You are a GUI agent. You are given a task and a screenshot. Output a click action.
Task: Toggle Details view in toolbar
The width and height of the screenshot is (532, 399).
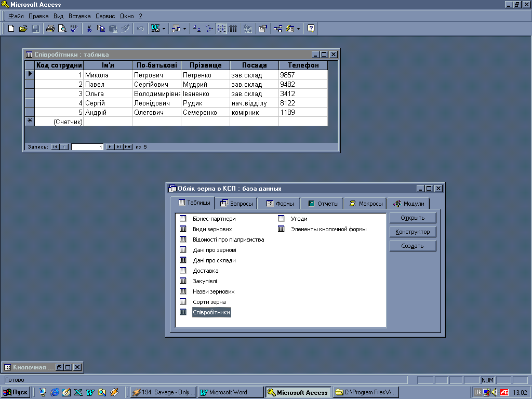(233, 29)
